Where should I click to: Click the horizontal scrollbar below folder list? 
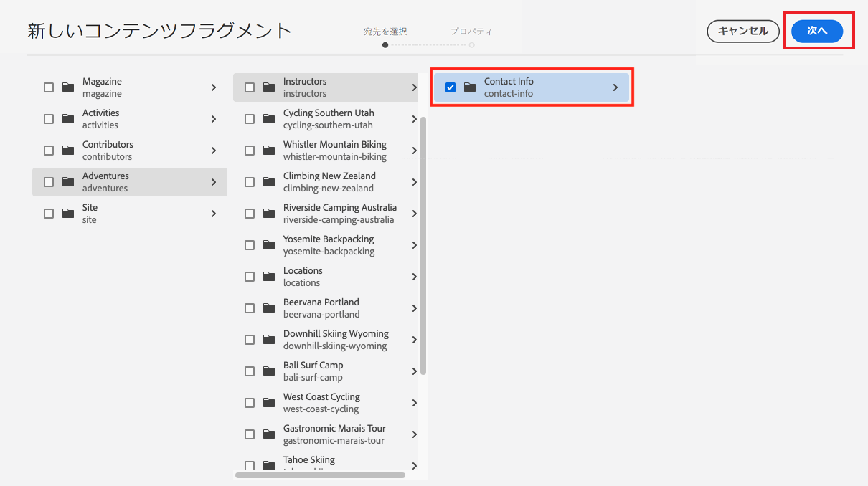tap(320, 475)
